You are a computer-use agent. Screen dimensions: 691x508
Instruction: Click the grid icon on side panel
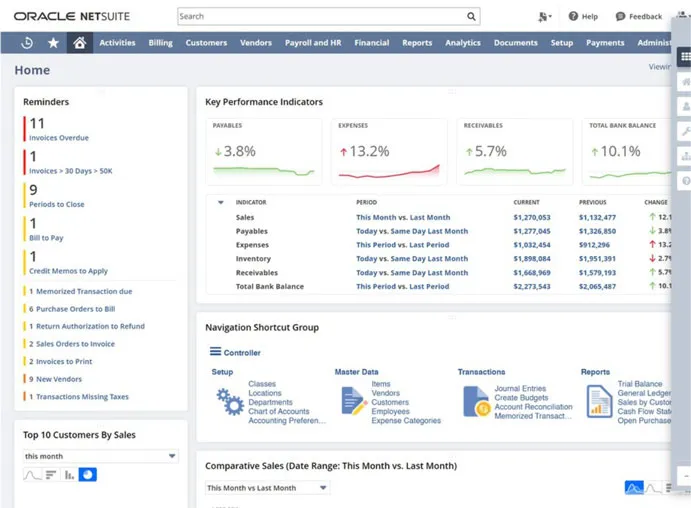click(685, 58)
